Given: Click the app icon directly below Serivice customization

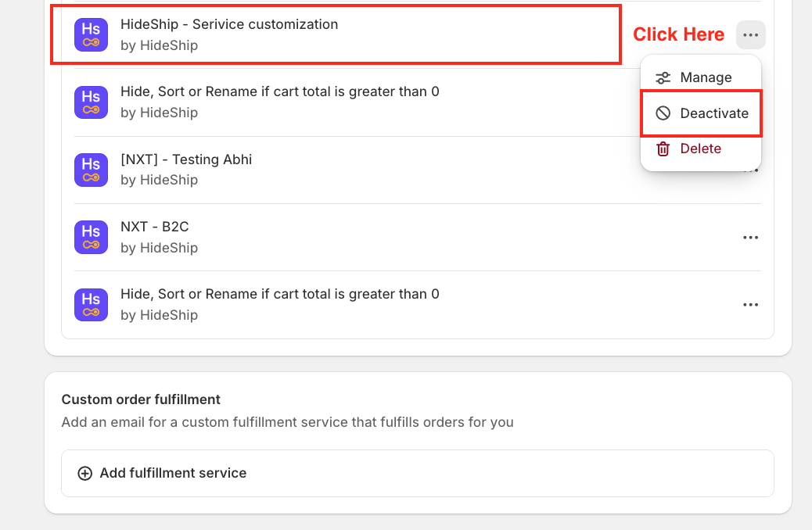Looking at the screenshot, I should [x=91, y=102].
